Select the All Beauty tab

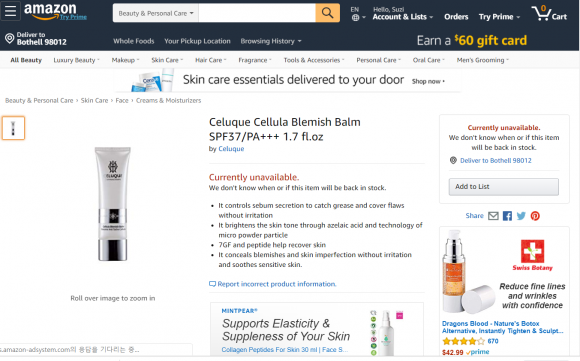click(26, 60)
